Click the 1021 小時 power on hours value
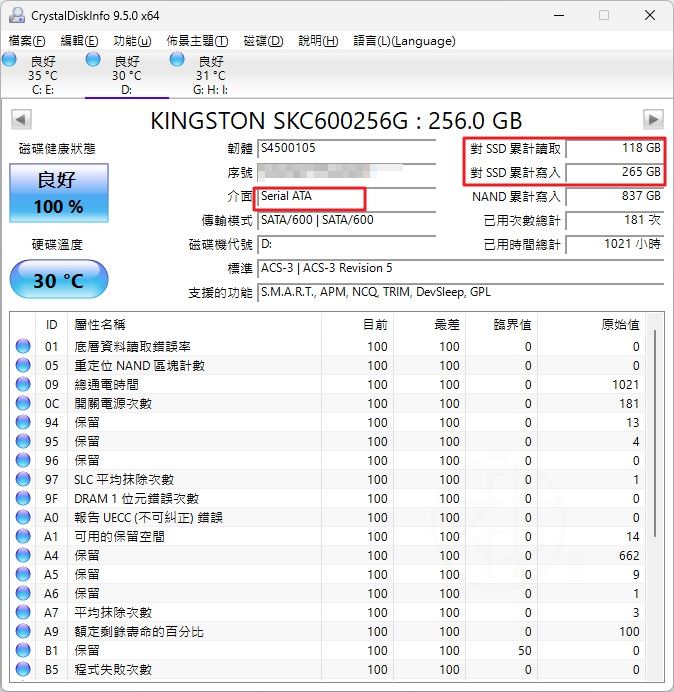This screenshot has height=692, width=674. point(615,244)
